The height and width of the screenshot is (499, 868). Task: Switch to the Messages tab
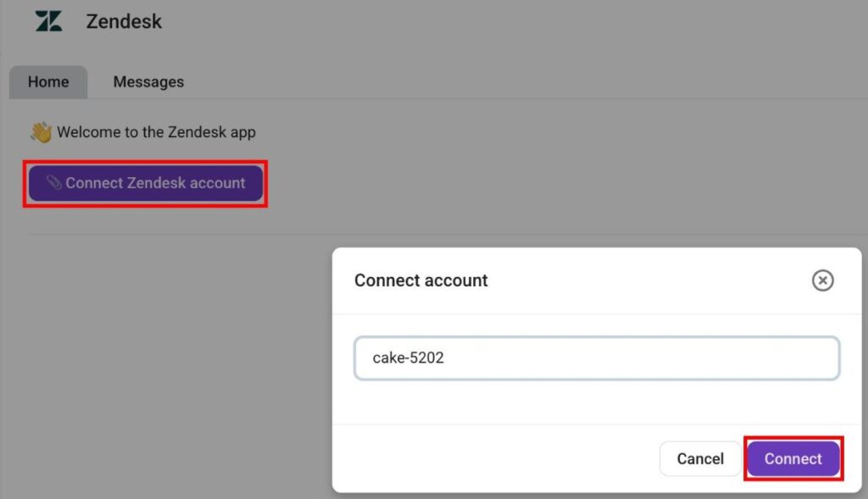[148, 82]
